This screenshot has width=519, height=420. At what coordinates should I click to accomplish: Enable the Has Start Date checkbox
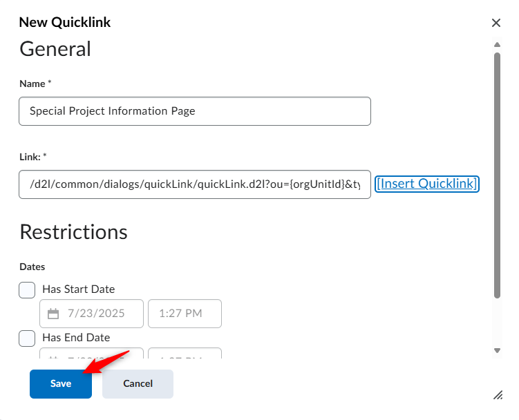coord(27,290)
